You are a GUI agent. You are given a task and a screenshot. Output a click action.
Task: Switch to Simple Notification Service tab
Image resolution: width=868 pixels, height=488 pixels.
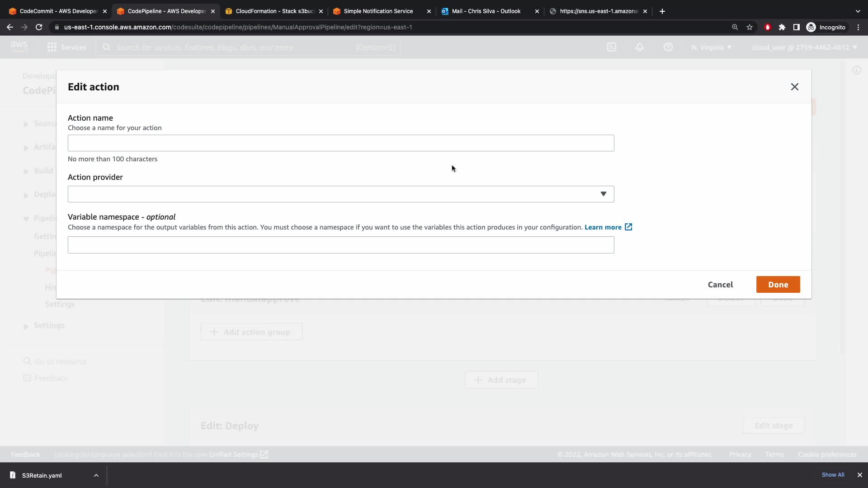[378, 11]
